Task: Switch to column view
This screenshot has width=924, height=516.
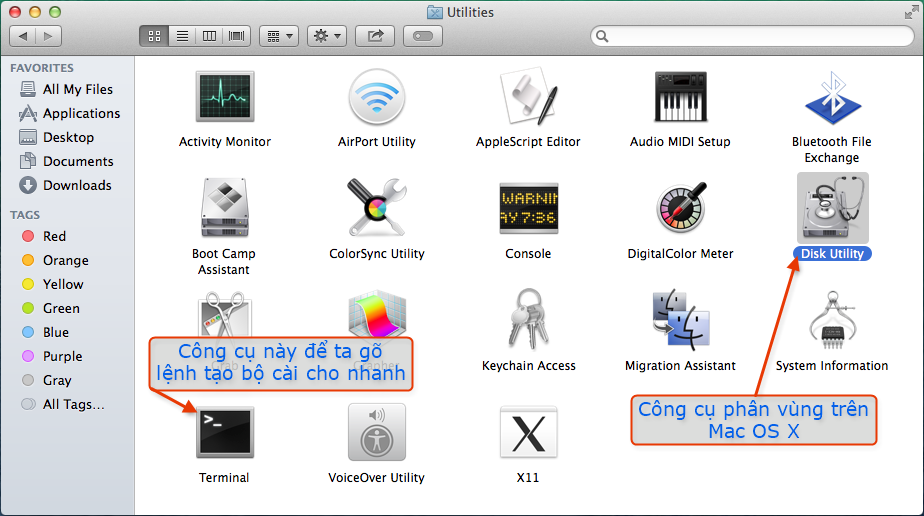Action: [209, 36]
